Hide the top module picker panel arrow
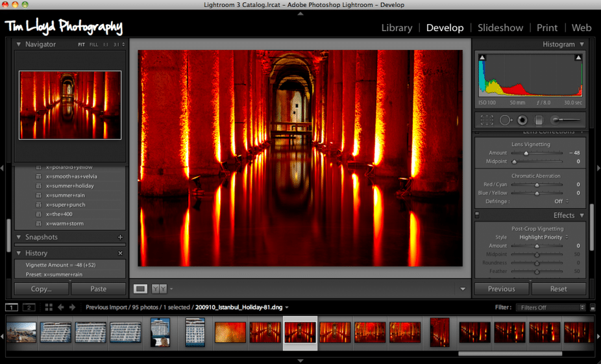601x364 pixels. [300, 14]
